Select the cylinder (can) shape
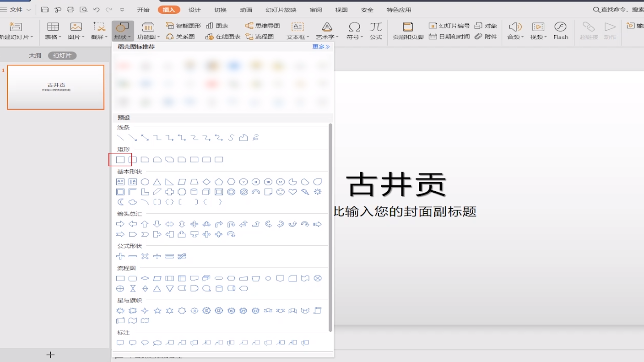Viewport: 644px width, 362px height. [x=194, y=192]
